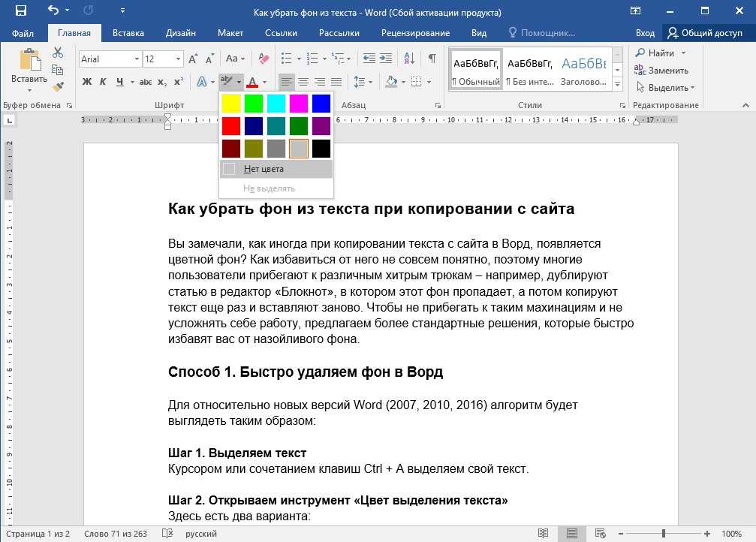Click the Заменить button
756x542 pixels.
point(661,71)
